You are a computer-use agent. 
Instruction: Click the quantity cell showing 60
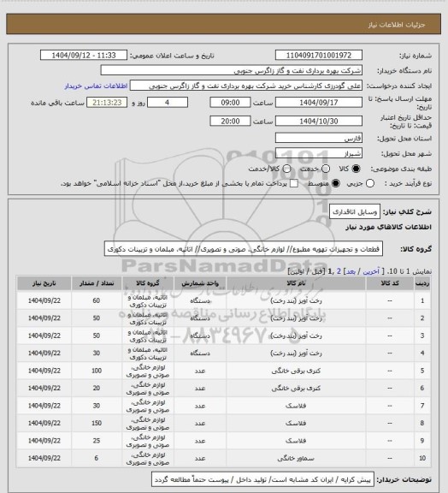(x=96, y=301)
